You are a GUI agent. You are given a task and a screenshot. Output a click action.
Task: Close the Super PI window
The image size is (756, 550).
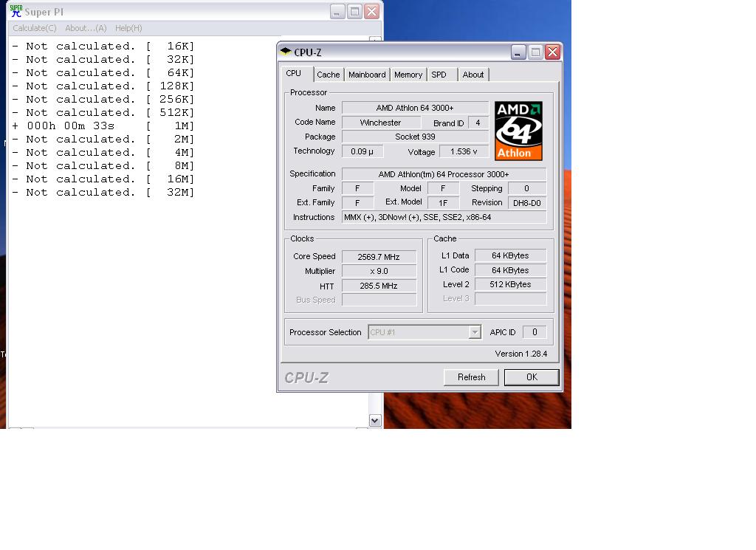(372, 12)
